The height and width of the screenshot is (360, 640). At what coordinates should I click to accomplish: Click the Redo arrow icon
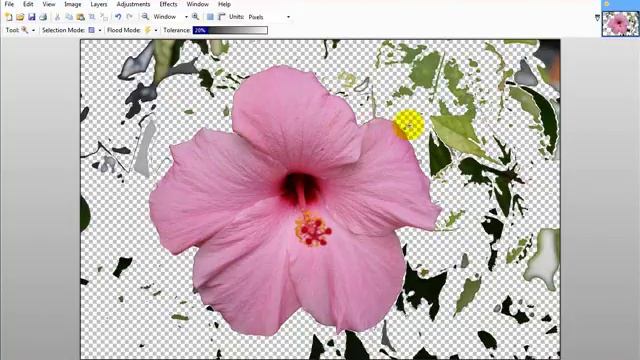coord(130,17)
